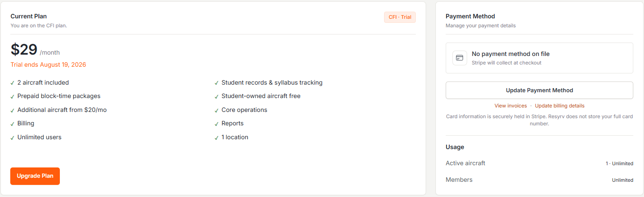Click the Trial ends August 19, 2026 notice
The height and width of the screenshot is (197, 644).
tap(48, 64)
